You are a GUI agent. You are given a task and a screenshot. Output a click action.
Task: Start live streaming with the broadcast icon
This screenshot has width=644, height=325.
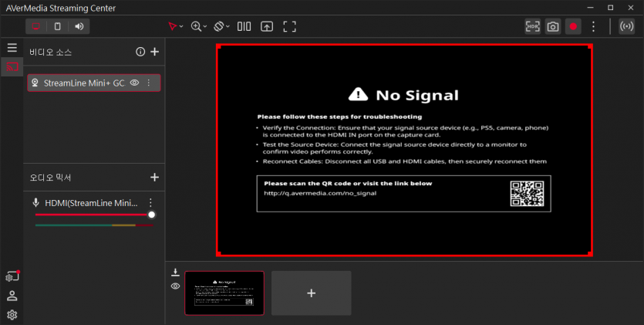click(x=626, y=27)
